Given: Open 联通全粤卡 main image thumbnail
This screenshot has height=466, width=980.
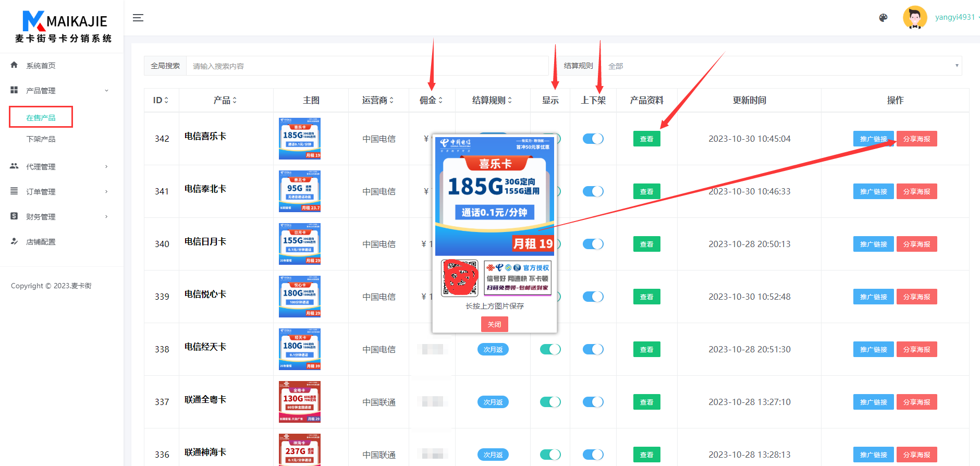Looking at the screenshot, I should (x=300, y=401).
